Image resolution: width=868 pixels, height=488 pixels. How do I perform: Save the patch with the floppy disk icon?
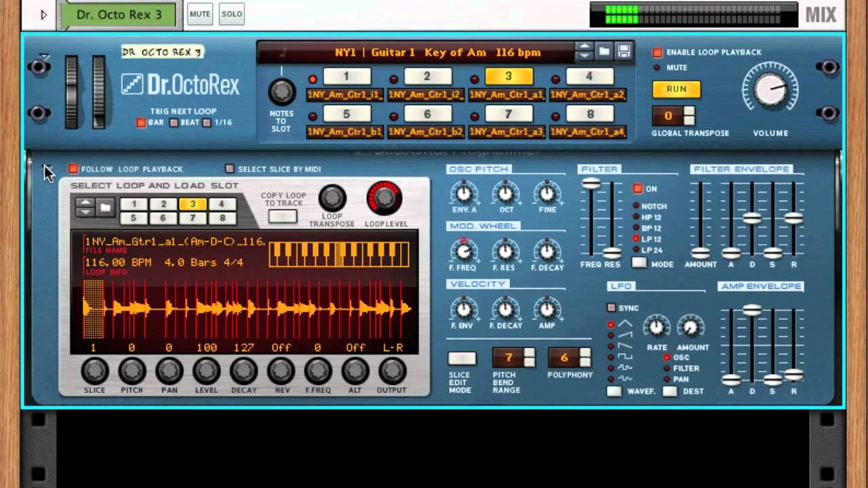pyautogui.click(x=624, y=52)
